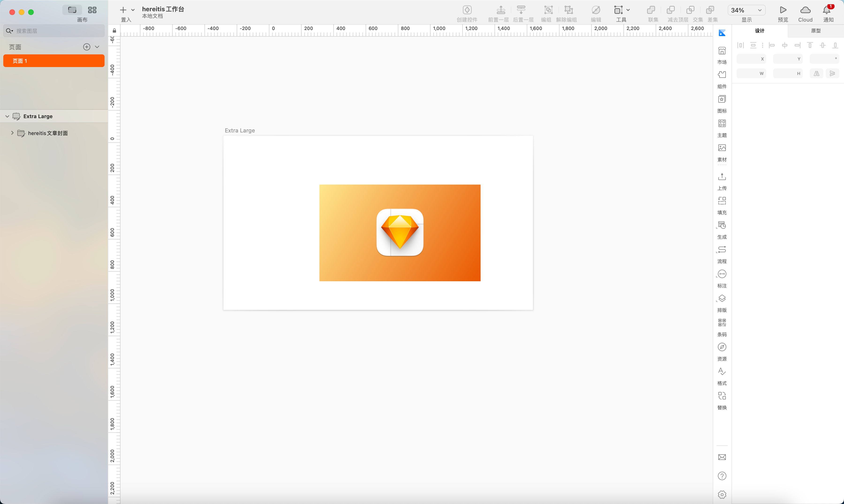
Task: Open the 市场 market plugin icon
Action: (x=722, y=51)
